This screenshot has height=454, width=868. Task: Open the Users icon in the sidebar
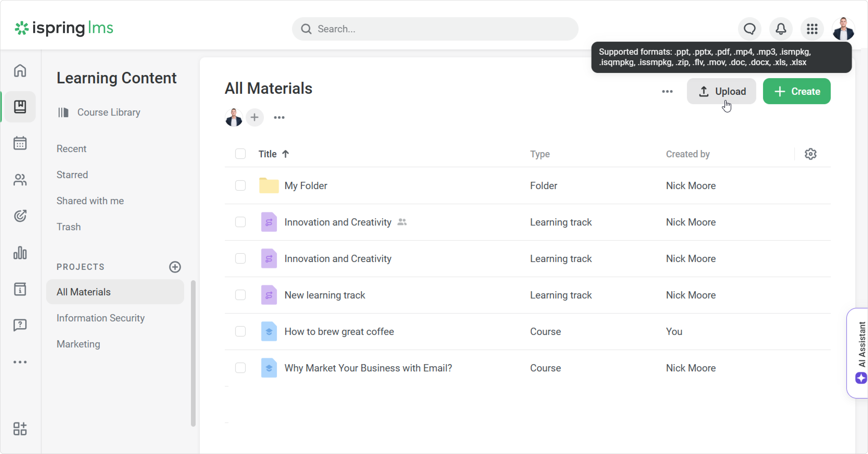(x=20, y=179)
